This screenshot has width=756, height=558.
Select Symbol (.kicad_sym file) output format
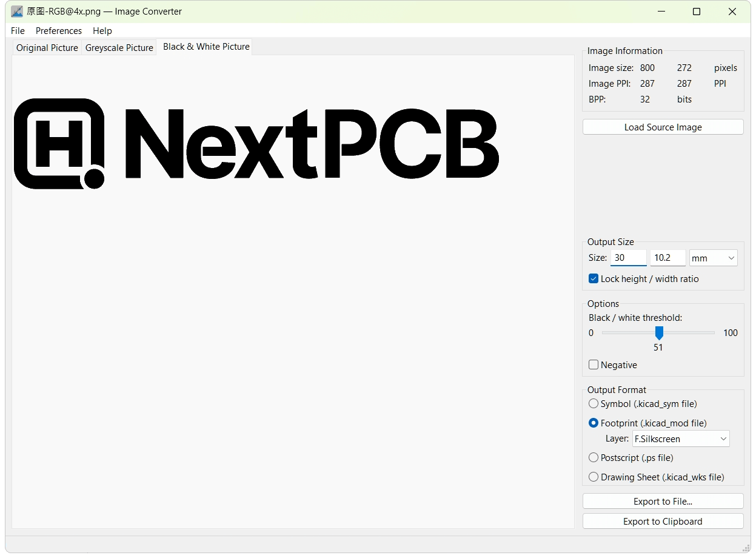click(x=594, y=404)
